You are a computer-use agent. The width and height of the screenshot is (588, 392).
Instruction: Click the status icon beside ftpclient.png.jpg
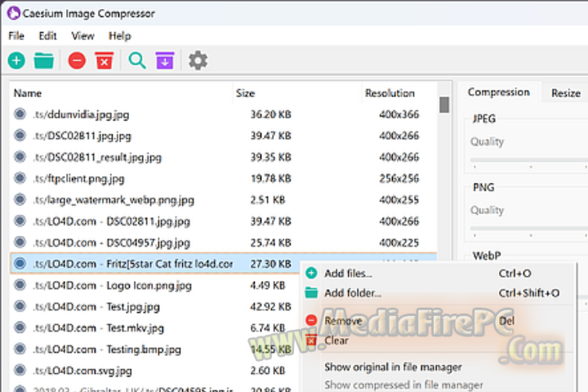[x=20, y=178]
